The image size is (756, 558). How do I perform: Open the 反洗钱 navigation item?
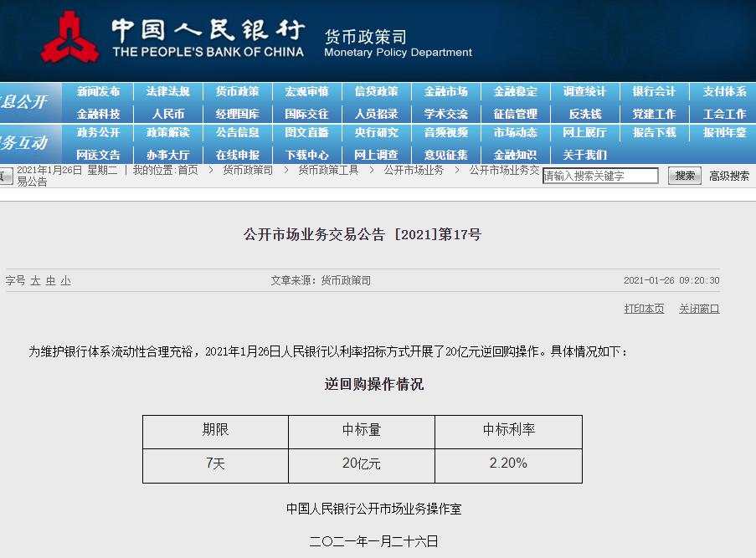pyautogui.click(x=585, y=115)
